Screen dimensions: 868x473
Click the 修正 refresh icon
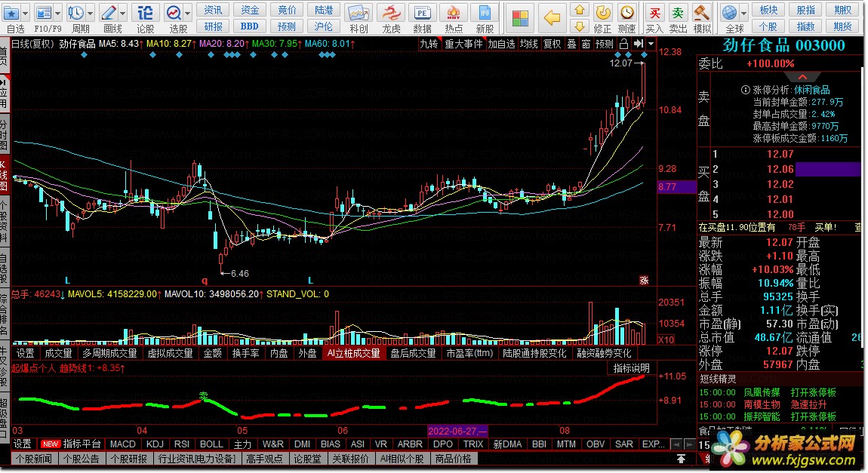coord(603,13)
